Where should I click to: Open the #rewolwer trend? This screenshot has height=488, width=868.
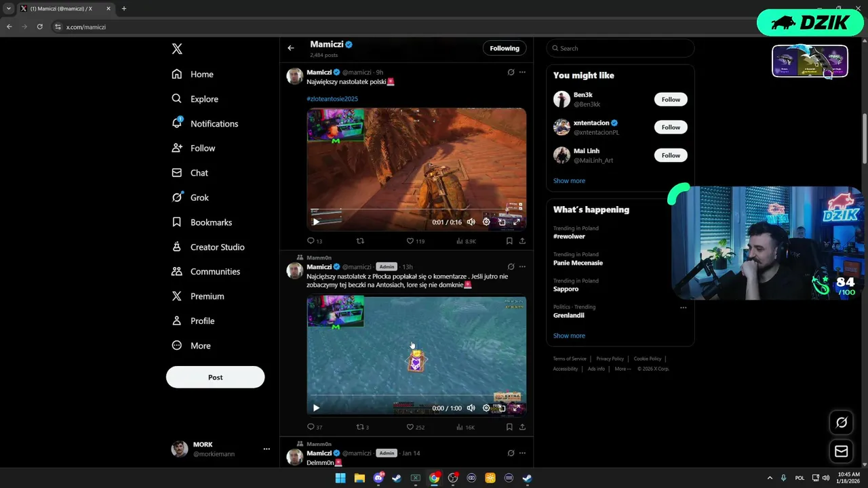click(x=569, y=237)
